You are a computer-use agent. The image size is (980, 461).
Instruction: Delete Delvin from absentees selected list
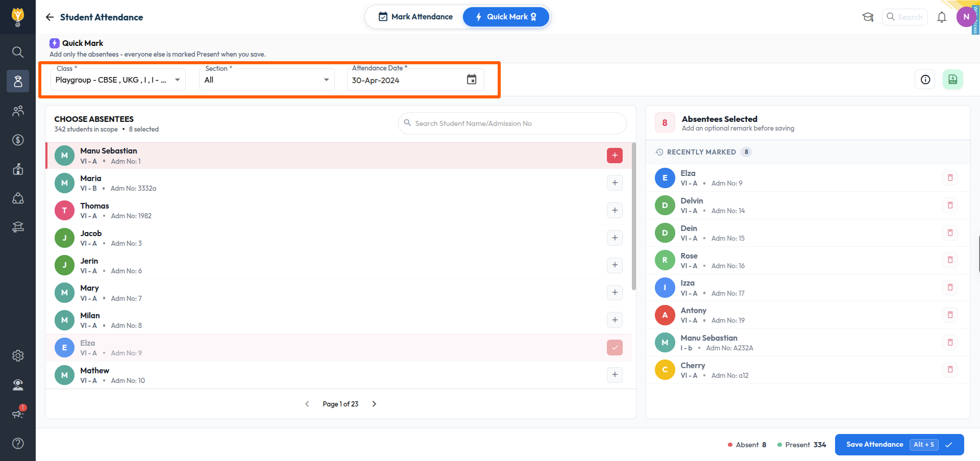950,206
